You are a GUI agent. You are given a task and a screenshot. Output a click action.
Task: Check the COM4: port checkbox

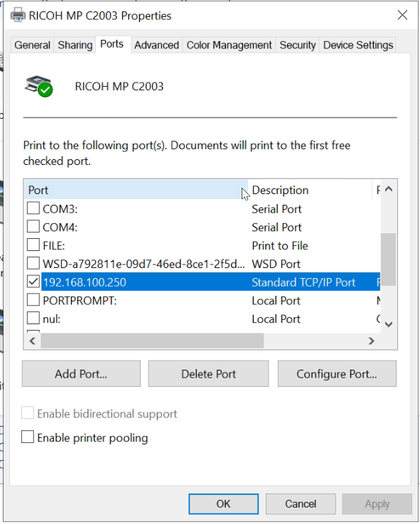[x=33, y=227]
